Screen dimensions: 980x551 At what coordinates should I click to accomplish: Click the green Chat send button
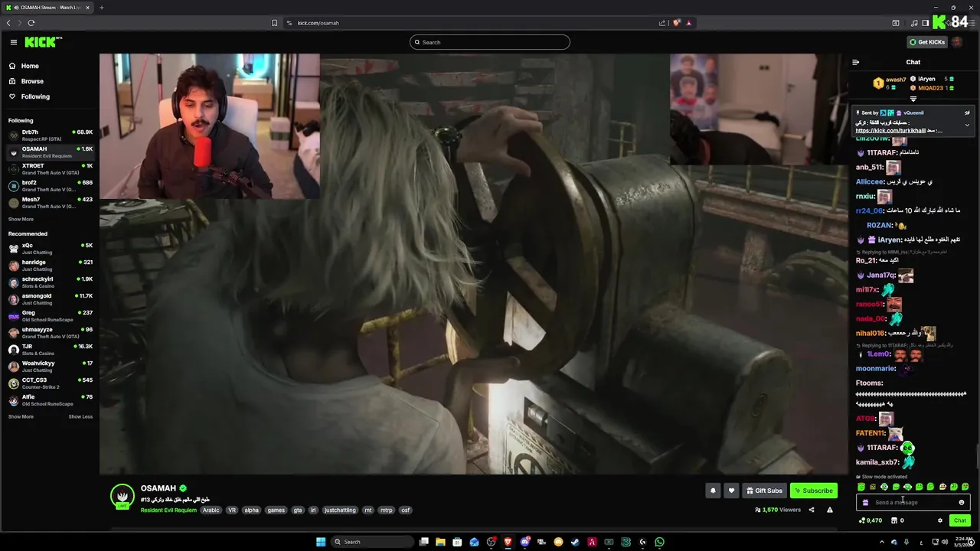coord(959,520)
